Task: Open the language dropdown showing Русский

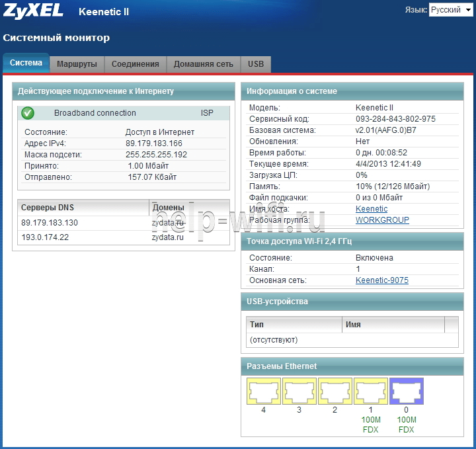Action: 451,10
